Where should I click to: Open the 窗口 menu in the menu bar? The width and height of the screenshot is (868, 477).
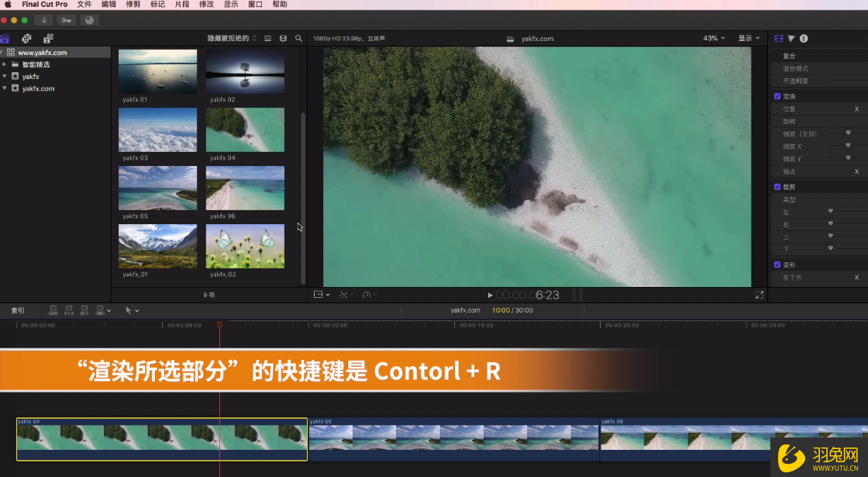click(253, 4)
